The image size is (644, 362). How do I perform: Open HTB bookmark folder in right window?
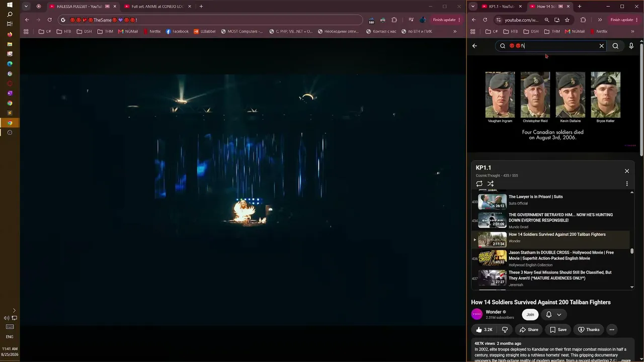click(511, 32)
